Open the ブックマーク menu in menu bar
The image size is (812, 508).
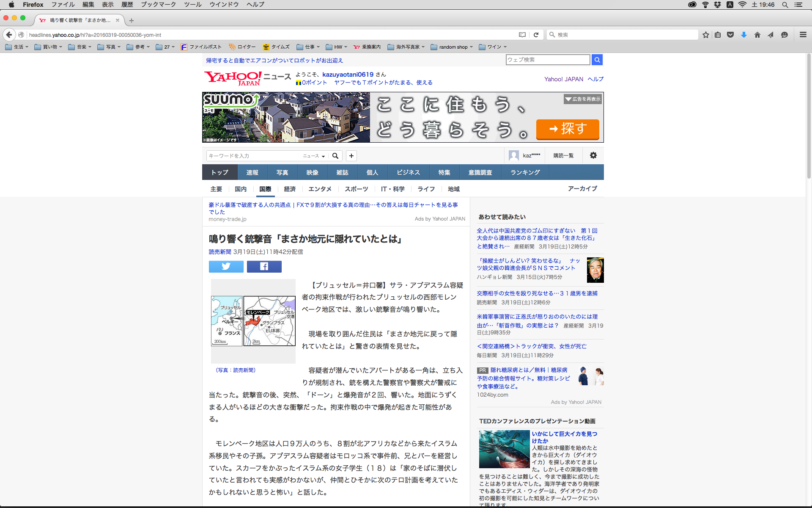coord(158,4)
